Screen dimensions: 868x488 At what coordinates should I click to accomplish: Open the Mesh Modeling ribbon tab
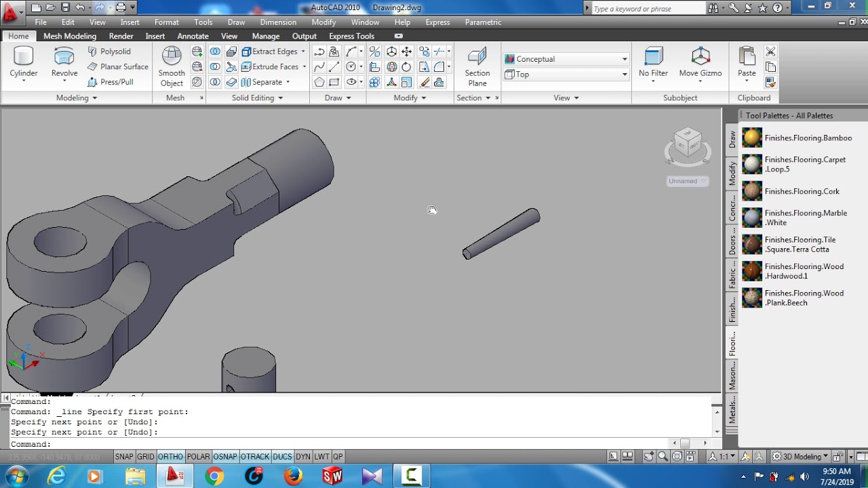tap(70, 36)
